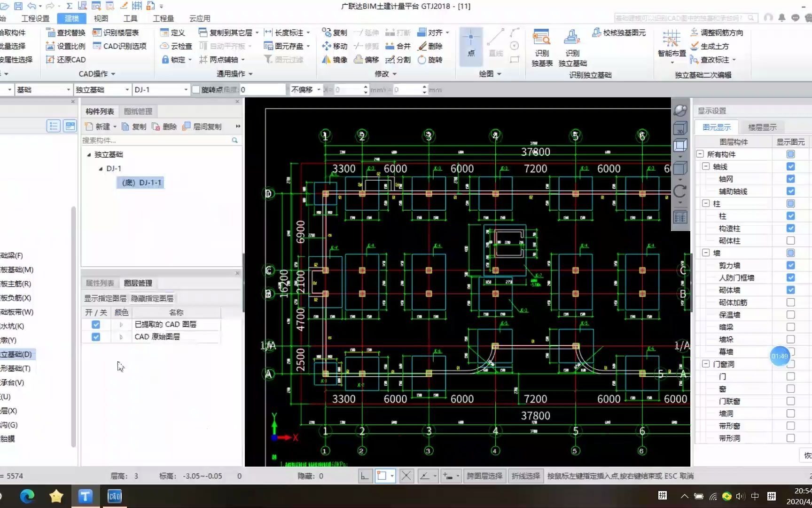The image size is (812, 508).
Task: Uncheck the CAD 原始图层 layer checkbox
Action: point(96,337)
